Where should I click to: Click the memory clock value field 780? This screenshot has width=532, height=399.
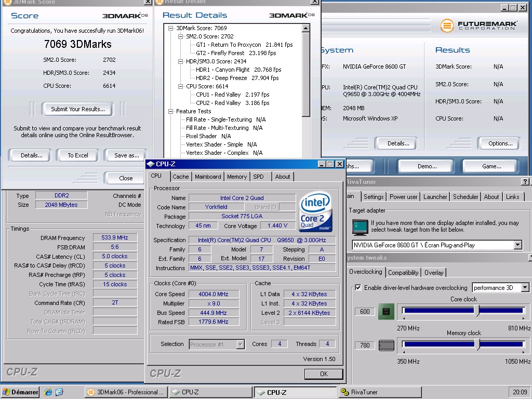coord(365,345)
